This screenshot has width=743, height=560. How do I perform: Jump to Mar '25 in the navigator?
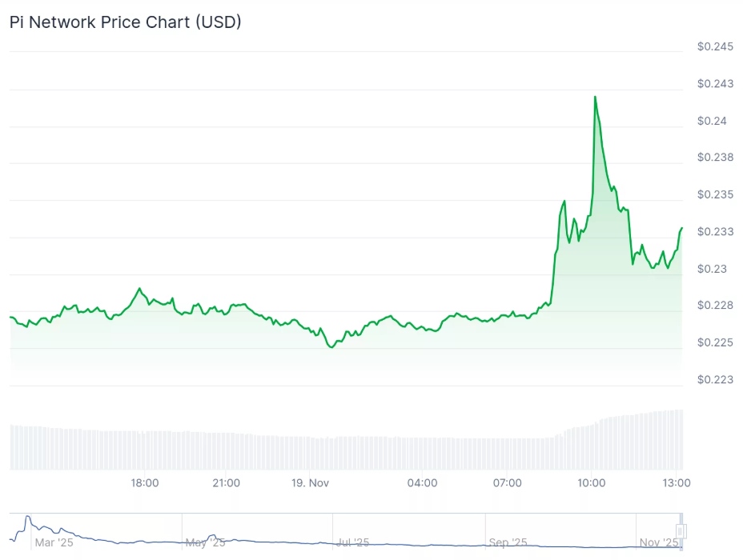pyautogui.click(x=54, y=543)
